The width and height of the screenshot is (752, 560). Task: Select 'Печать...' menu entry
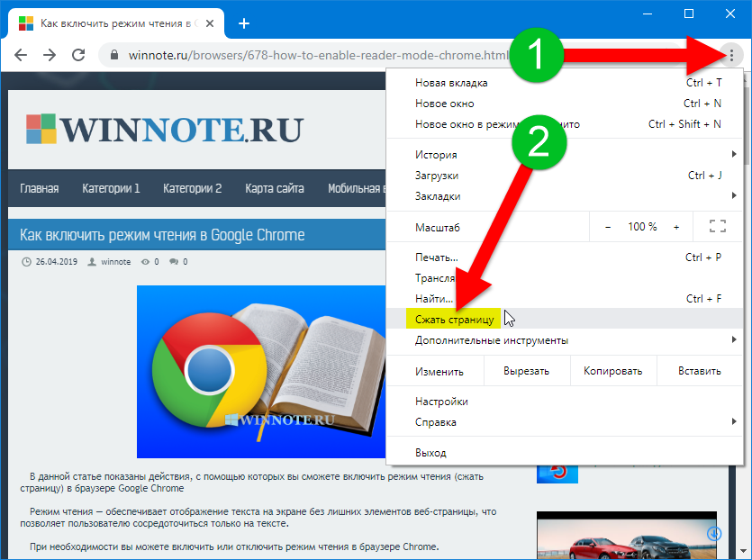click(565, 257)
